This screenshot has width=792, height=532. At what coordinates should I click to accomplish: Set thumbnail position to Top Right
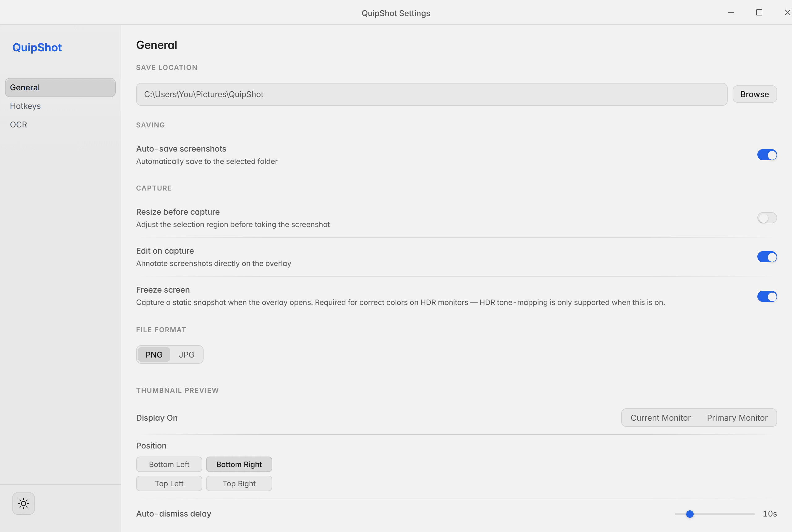(239, 484)
